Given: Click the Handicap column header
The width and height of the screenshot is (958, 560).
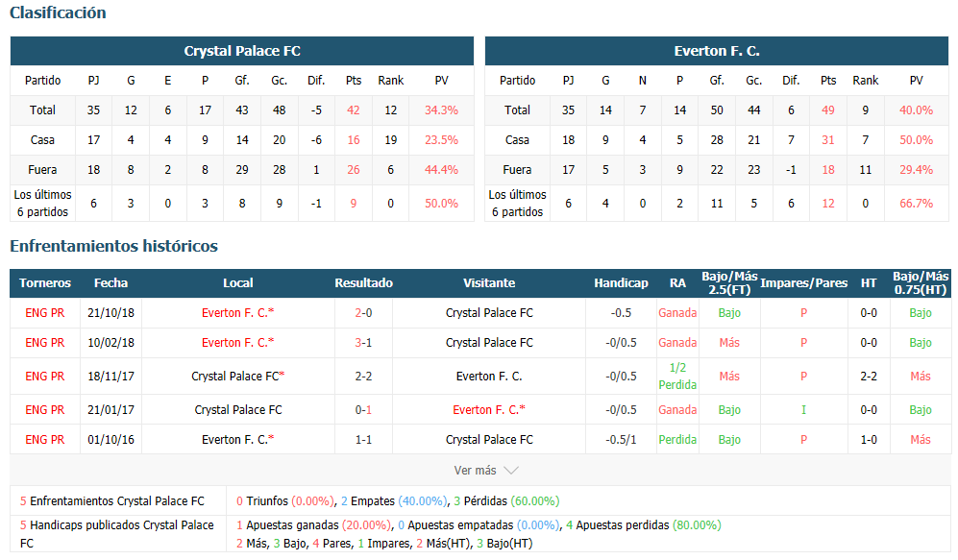Looking at the screenshot, I should (621, 282).
